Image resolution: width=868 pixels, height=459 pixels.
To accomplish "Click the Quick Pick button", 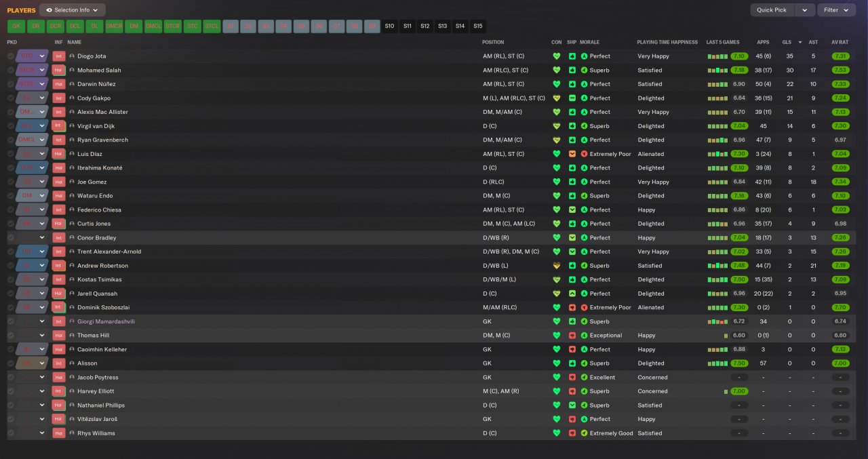I will click(772, 10).
